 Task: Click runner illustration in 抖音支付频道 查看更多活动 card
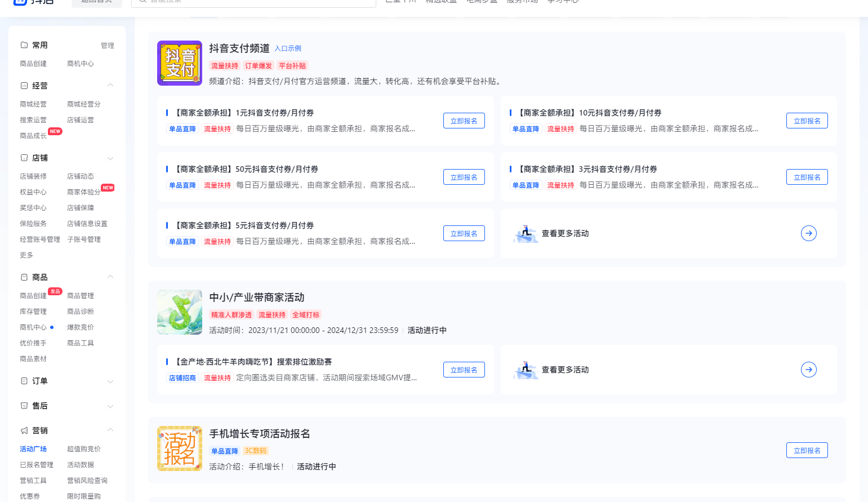(526, 233)
